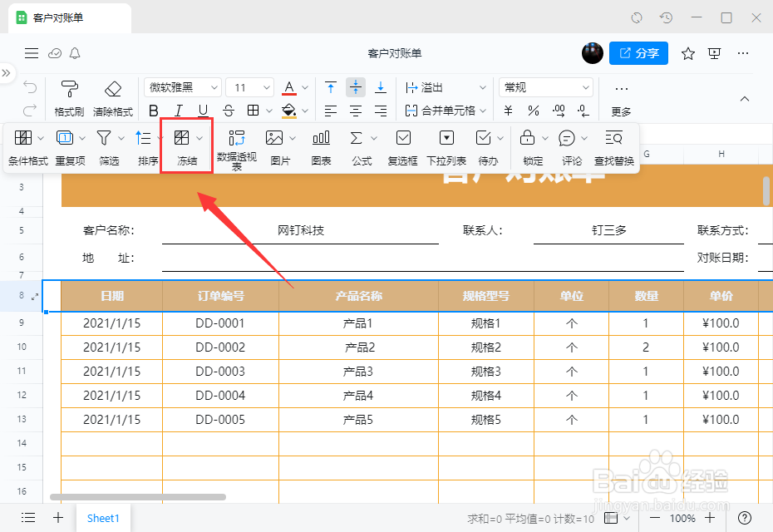Select the 格式刷 format painter tool
Screen dimensions: 773x532
click(71, 95)
